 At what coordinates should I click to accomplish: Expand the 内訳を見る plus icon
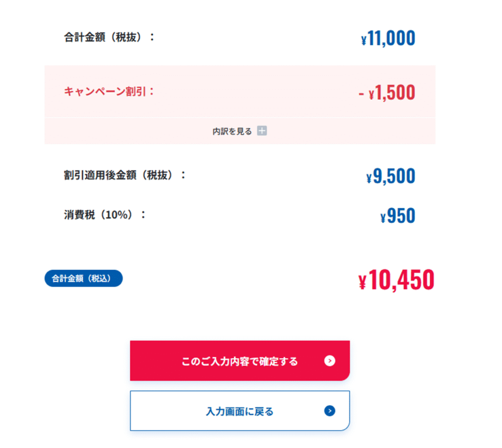coord(262,131)
